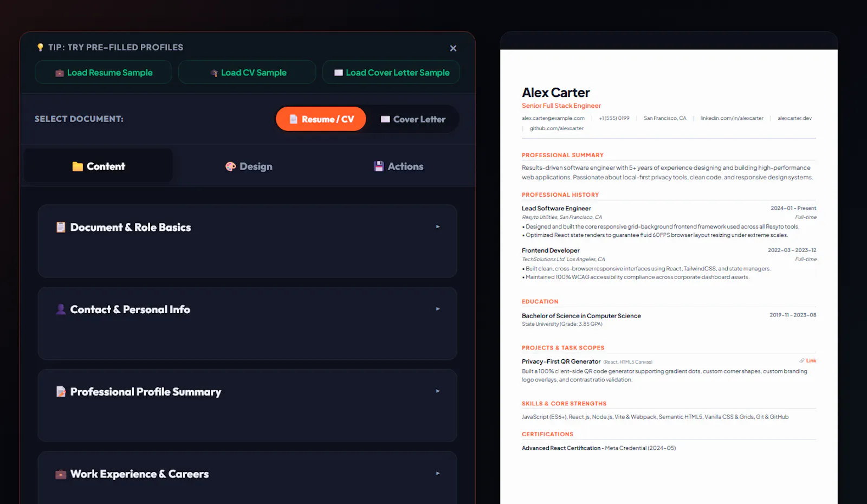The width and height of the screenshot is (867, 504).
Task: Switch to the Design tab
Action: pos(249,166)
